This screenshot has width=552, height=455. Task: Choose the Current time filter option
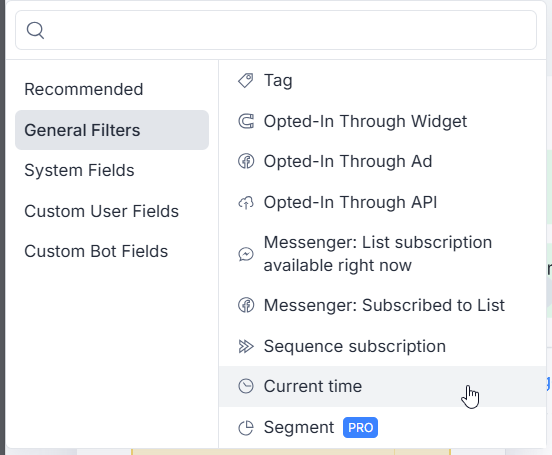[x=382, y=386]
